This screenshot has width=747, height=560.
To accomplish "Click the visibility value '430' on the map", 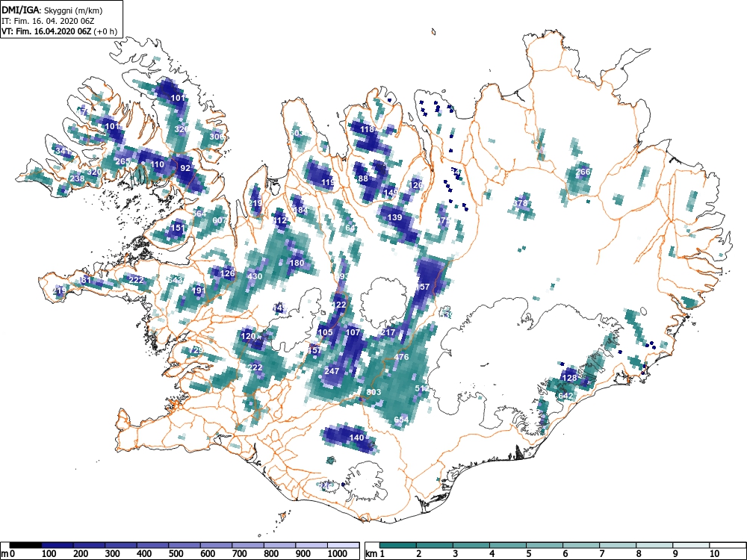I will pyautogui.click(x=255, y=276).
